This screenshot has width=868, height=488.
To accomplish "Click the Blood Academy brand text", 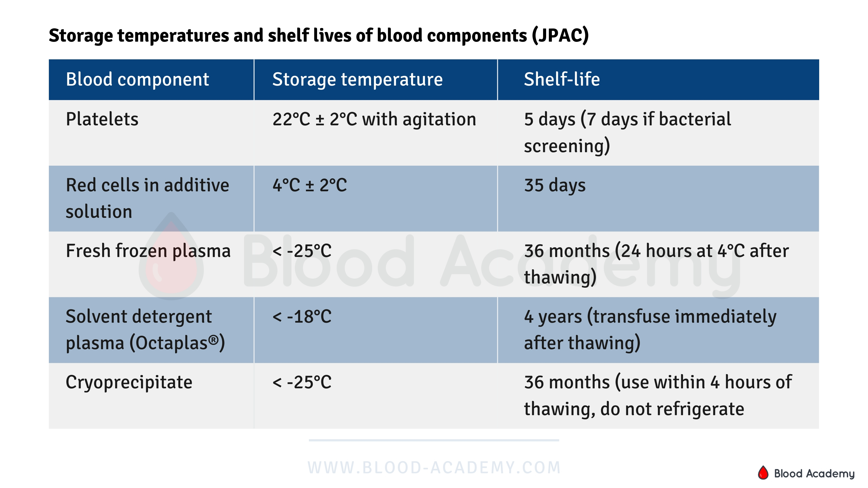I will coord(814,474).
